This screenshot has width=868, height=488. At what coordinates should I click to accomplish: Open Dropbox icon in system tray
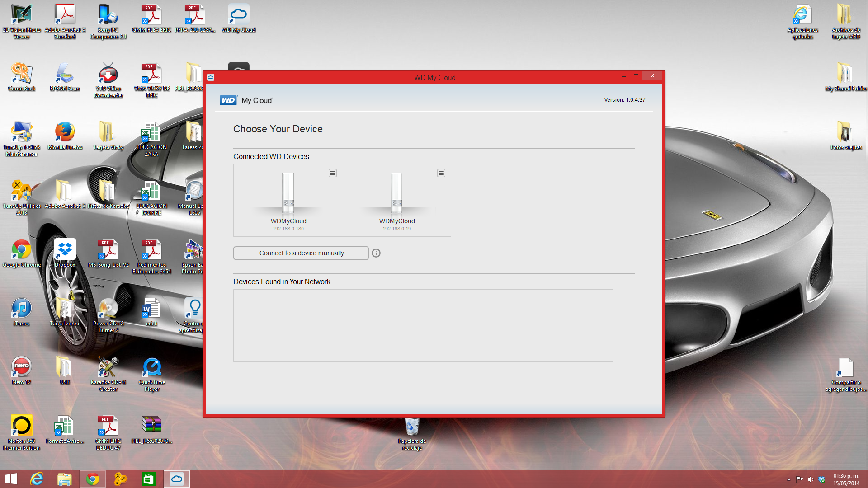(822, 479)
